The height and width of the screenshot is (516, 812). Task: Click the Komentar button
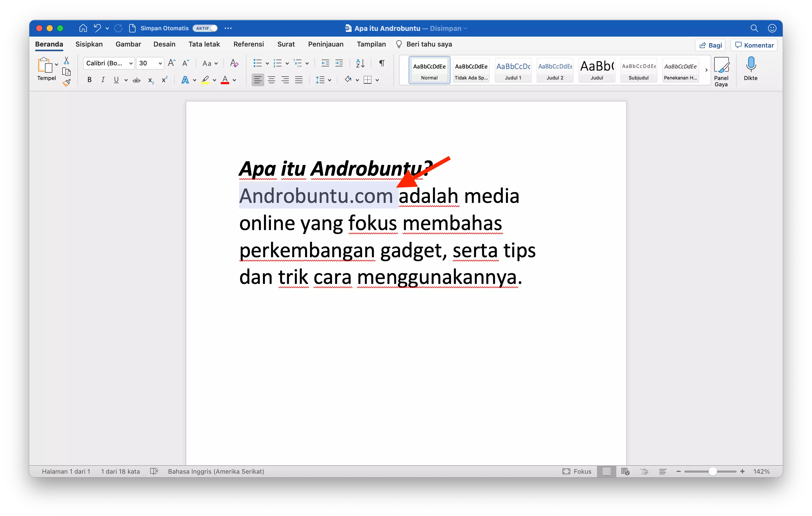click(754, 45)
